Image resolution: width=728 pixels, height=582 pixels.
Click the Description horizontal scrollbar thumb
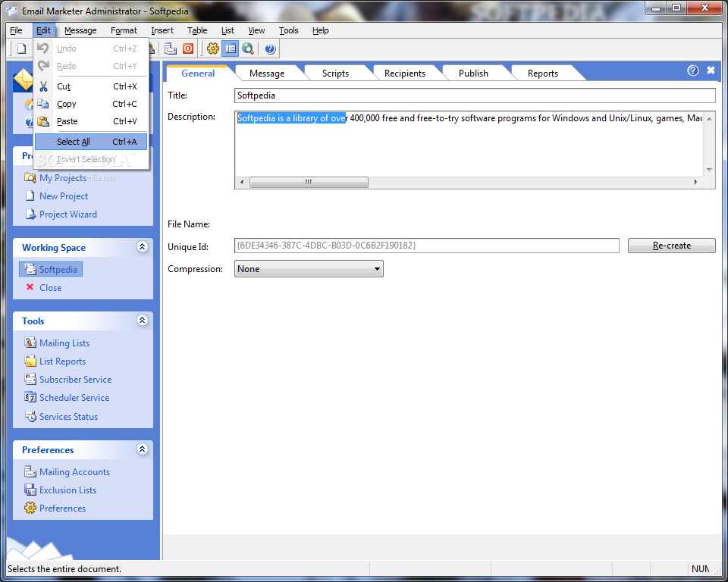309,182
